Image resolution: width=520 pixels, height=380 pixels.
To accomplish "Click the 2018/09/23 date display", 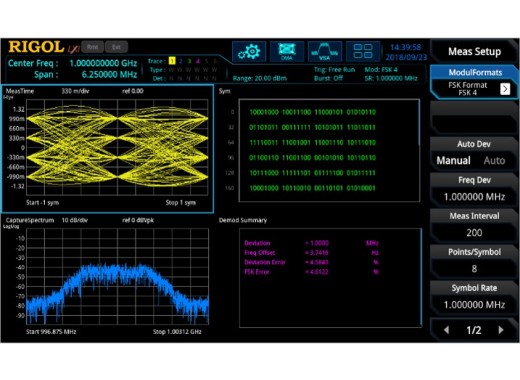I will coord(406,57).
